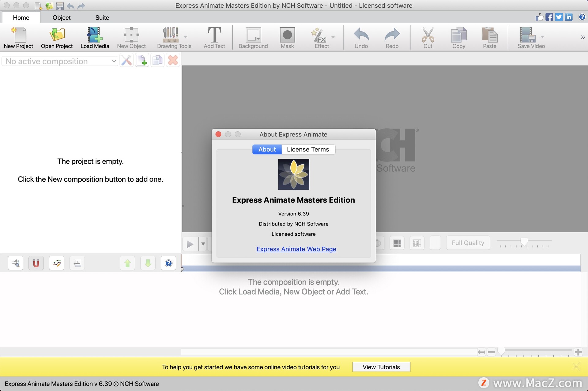Click the Paste toolbar icon
588x391 pixels.
pos(490,38)
